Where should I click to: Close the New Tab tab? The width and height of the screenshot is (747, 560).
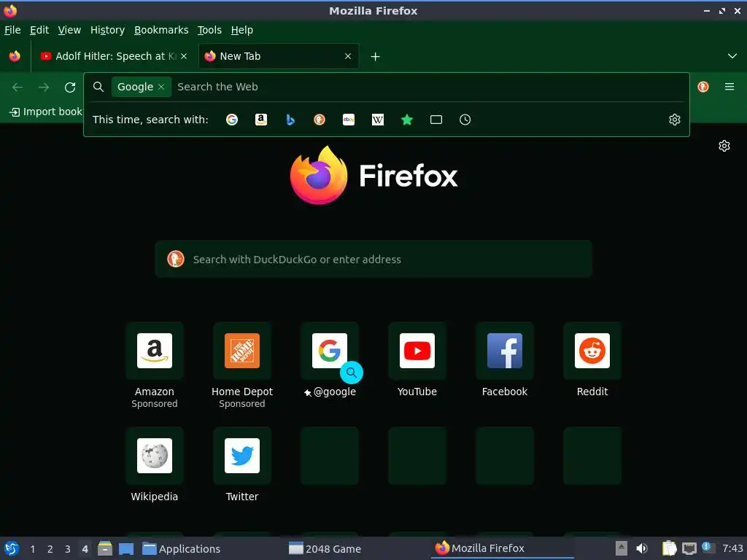(348, 56)
